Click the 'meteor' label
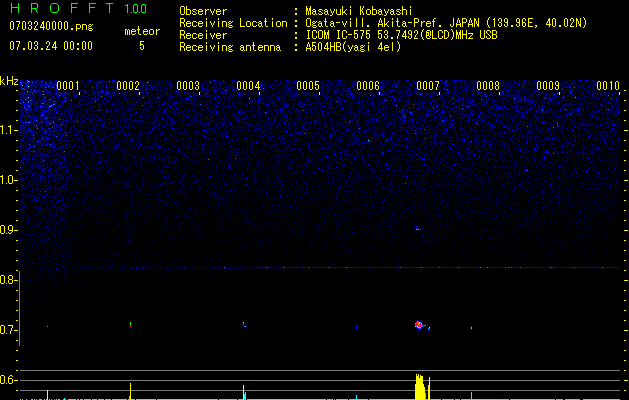 142,31
